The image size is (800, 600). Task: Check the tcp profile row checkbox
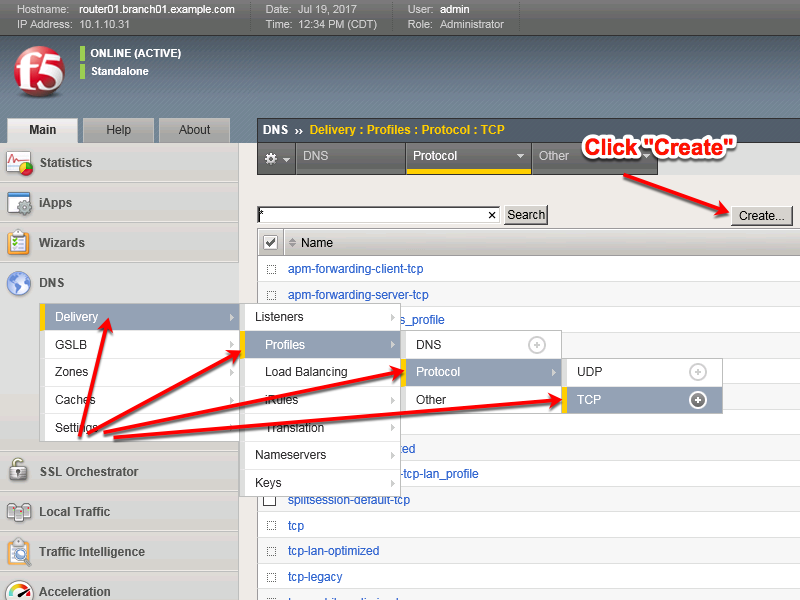[271, 526]
